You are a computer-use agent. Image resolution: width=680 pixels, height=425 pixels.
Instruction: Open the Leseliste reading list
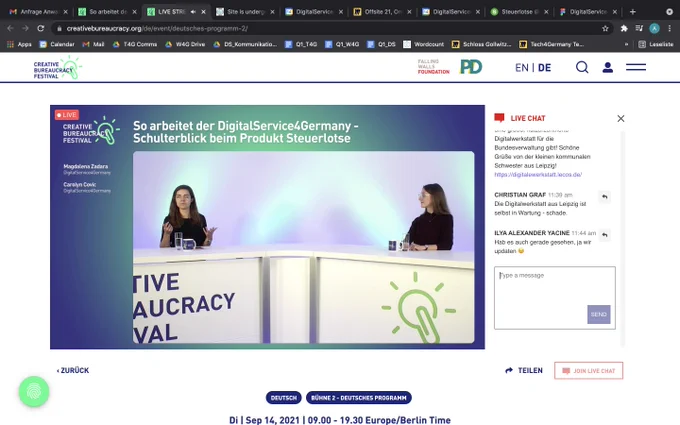click(656, 44)
